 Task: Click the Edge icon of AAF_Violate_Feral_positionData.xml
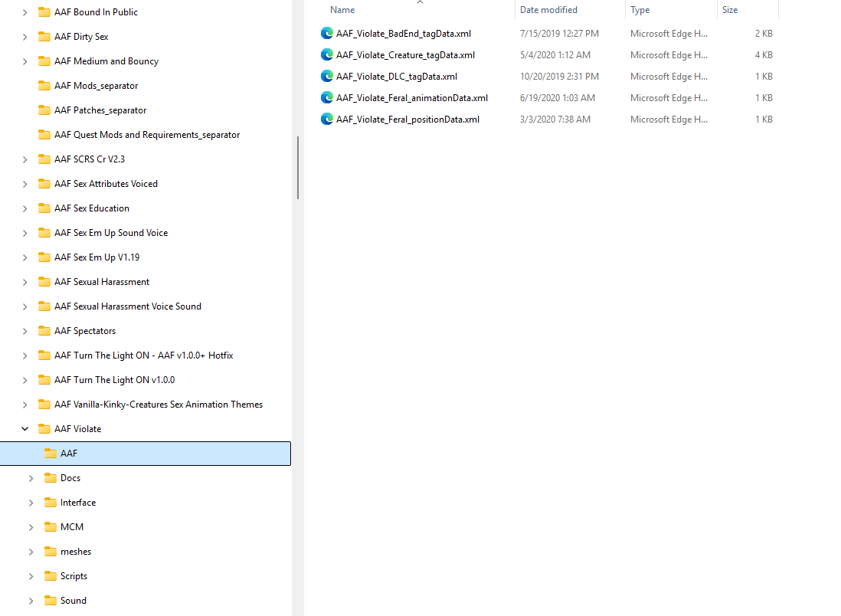tap(326, 119)
